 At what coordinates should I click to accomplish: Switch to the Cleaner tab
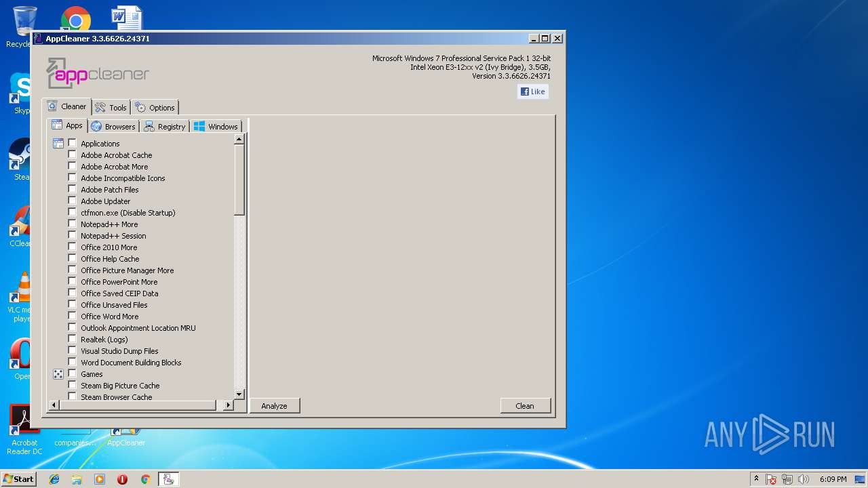click(x=66, y=106)
